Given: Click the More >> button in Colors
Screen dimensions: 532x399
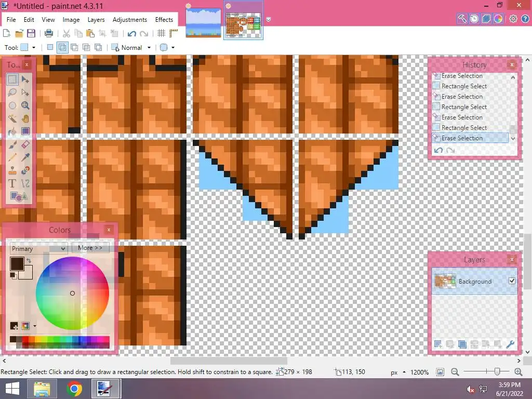Looking at the screenshot, I should (90, 248).
